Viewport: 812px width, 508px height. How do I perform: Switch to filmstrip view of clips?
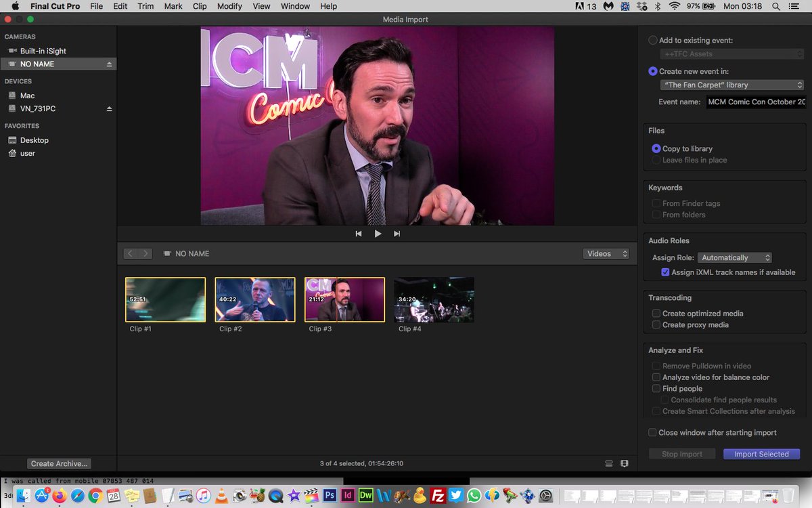[x=625, y=463]
